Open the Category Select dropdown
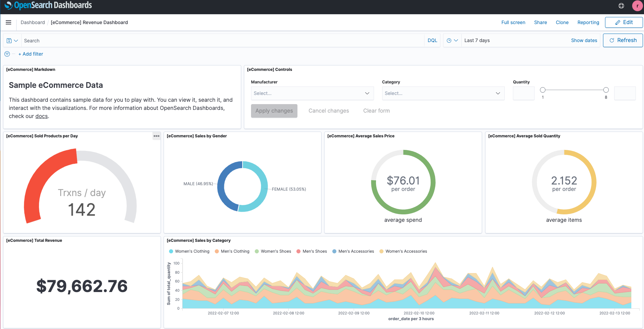This screenshot has height=329, width=644. point(443,93)
